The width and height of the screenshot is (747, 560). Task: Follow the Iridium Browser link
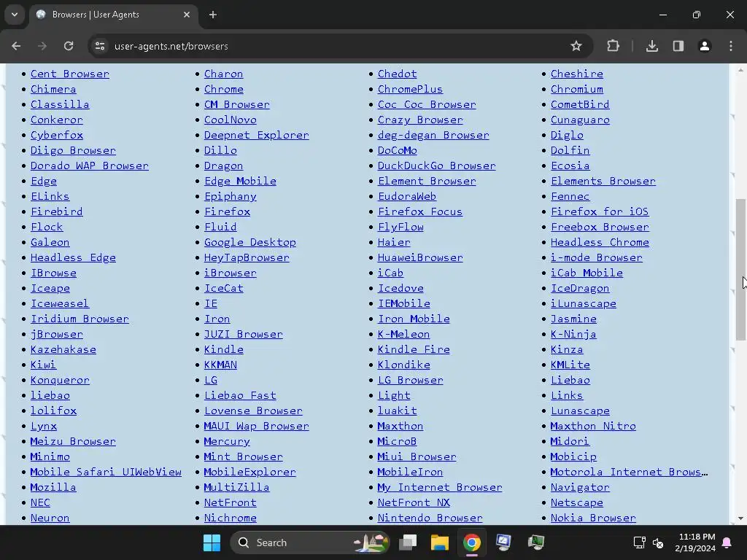click(x=80, y=319)
